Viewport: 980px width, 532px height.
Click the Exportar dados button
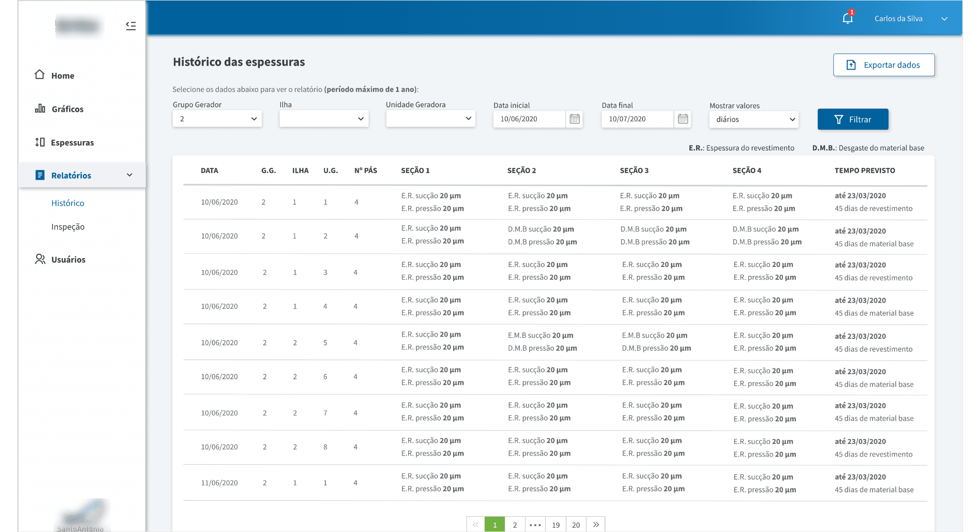(x=883, y=65)
